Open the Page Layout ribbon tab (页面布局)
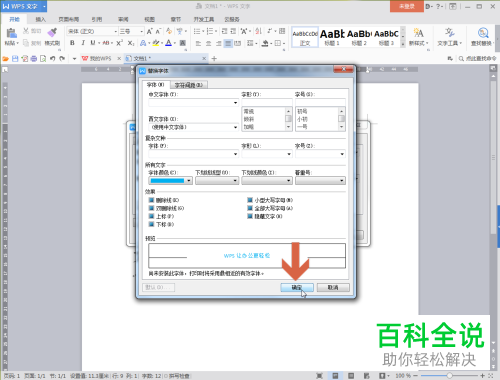Viewport: 500px width, 380px height. [x=69, y=19]
